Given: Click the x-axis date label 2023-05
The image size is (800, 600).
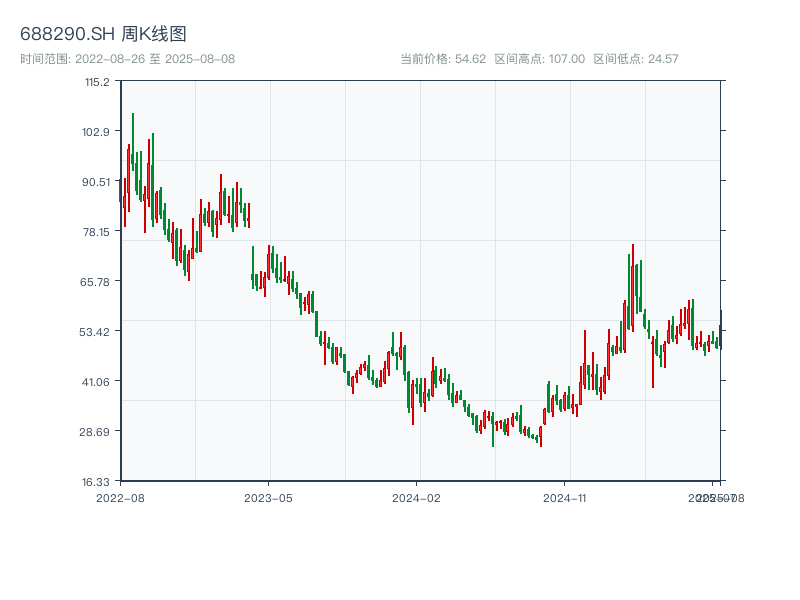Looking at the screenshot, I should point(268,498).
